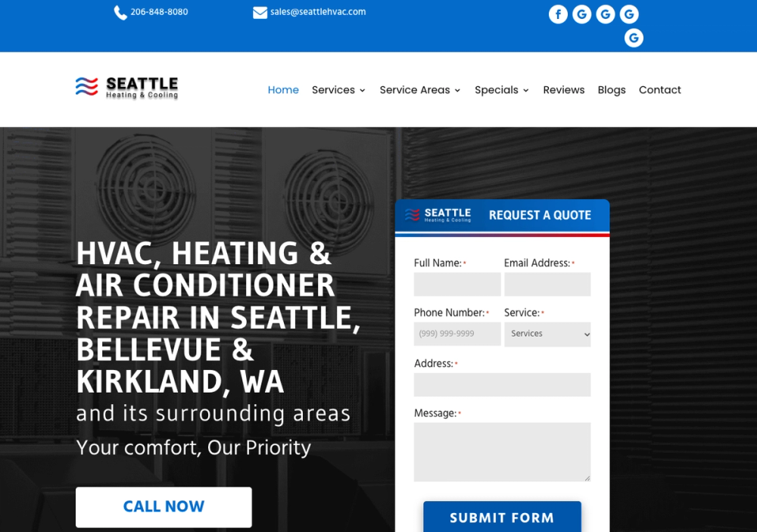Click the Call Now button
Screen dimensions: 757x532
click(164, 507)
